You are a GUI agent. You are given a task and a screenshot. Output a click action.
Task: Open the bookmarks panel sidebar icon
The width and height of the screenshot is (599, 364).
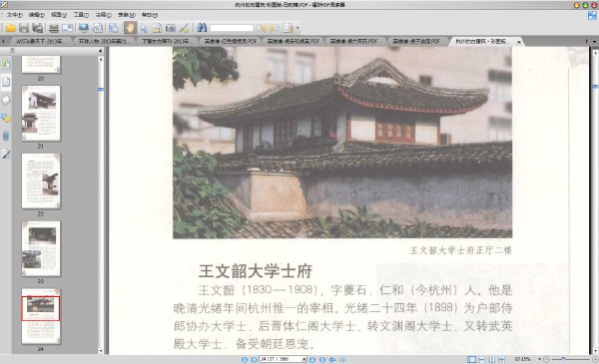pos(6,63)
